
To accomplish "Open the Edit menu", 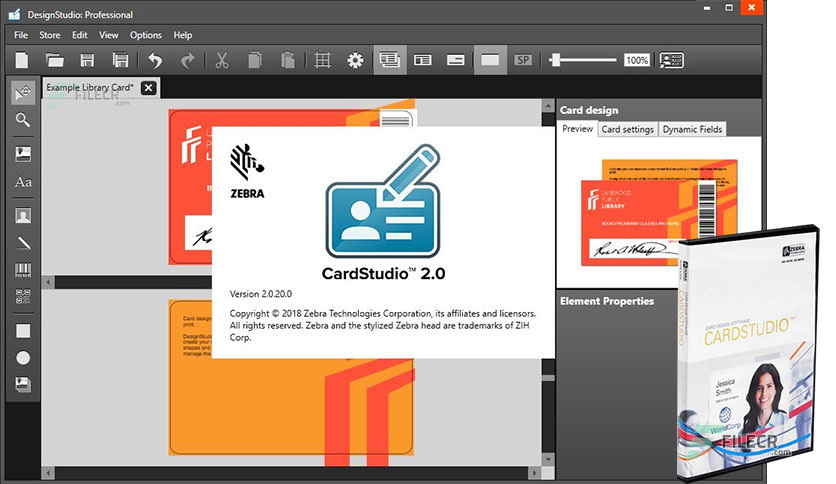I will coord(79,35).
